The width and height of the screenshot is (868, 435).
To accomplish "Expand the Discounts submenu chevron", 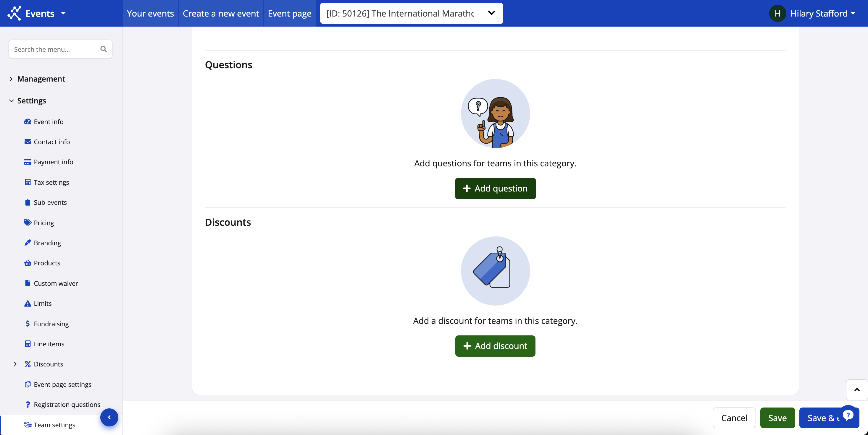I will [15, 364].
